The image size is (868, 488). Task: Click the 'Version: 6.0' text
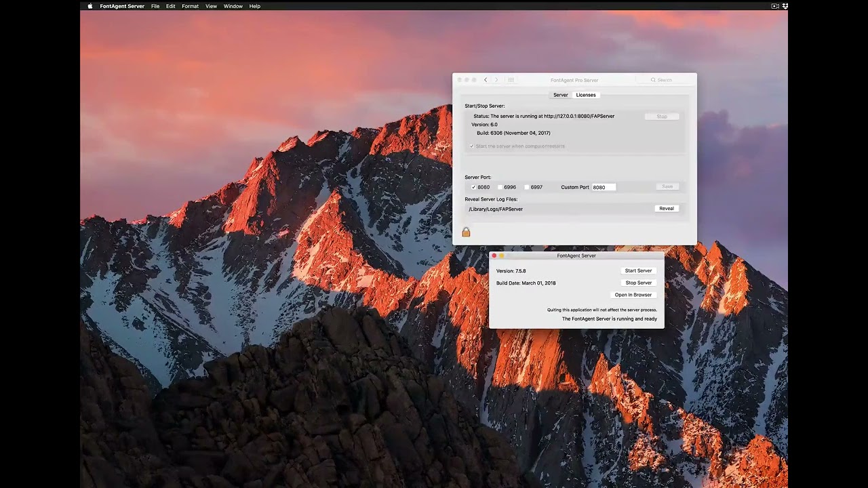484,125
